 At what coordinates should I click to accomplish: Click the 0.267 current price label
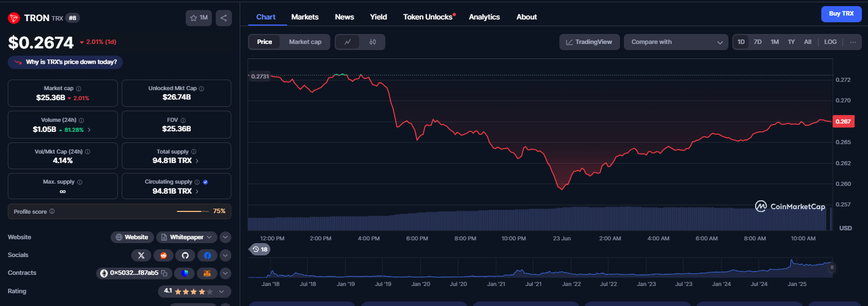[x=842, y=121]
